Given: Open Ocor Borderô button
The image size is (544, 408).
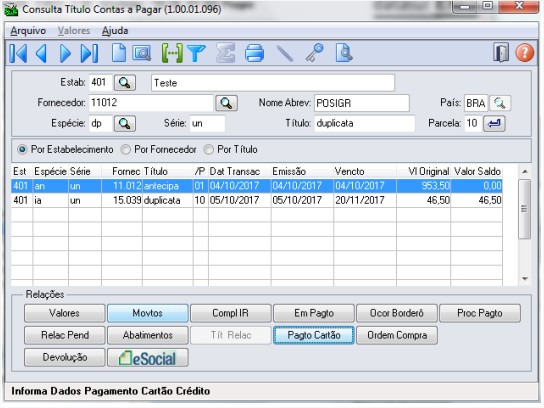Looking at the screenshot, I should click(x=397, y=313).
